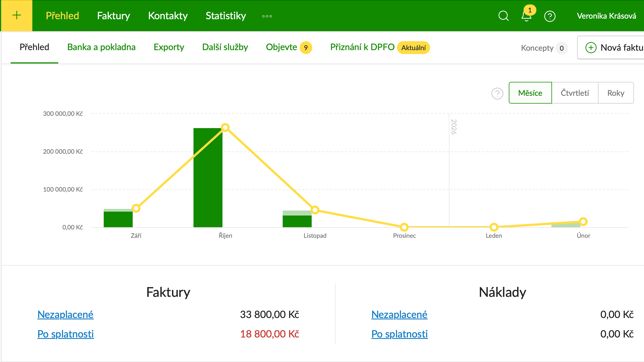Click plus icon on Nová faktura button
Image resolution: width=644 pixels, height=362 pixels.
click(591, 48)
